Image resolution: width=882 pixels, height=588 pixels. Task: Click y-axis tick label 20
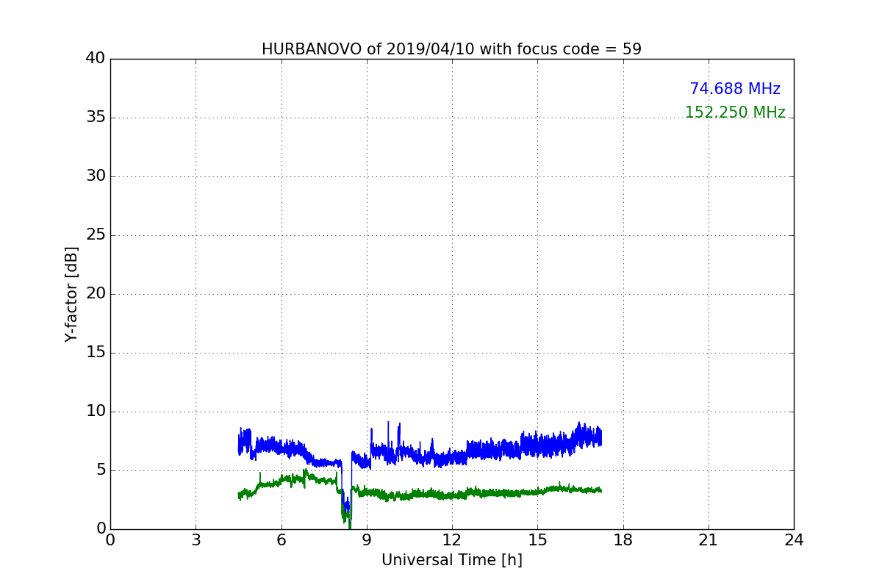pos(96,294)
